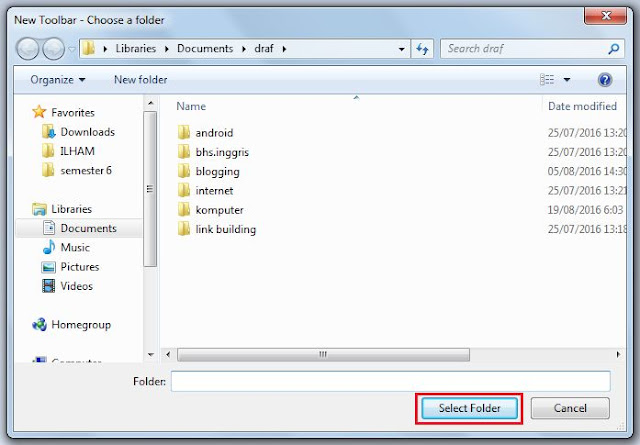Select Documents in the navigation pane
Screen dimensions: 640x445
coord(89,228)
